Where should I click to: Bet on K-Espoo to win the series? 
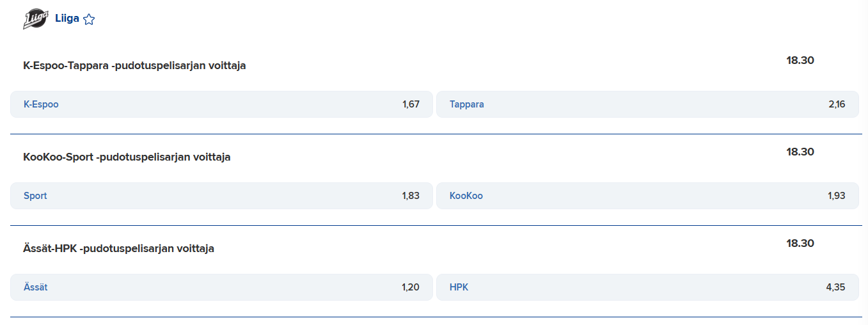(221, 104)
